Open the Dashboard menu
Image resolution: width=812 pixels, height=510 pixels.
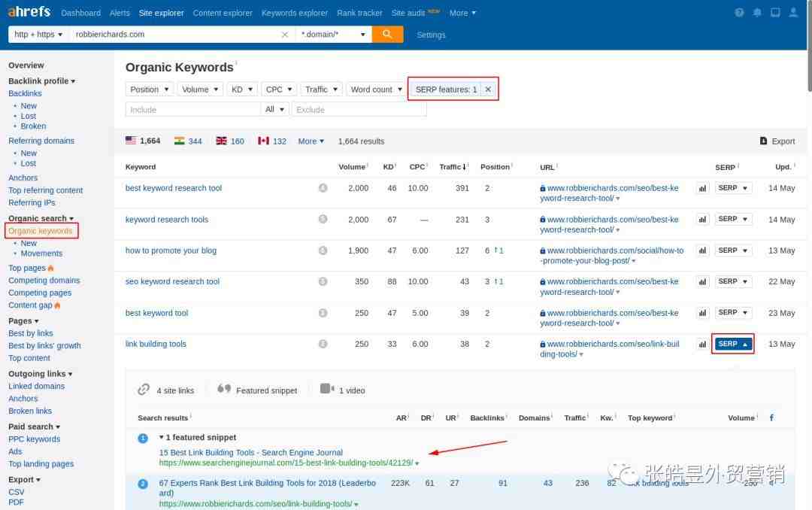(x=80, y=13)
